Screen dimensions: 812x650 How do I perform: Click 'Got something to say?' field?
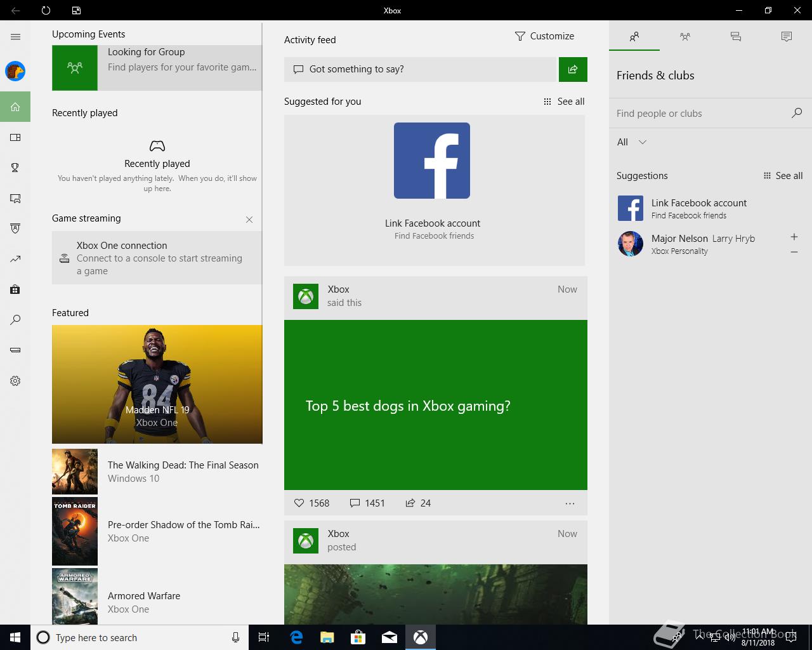pyautogui.click(x=420, y=69)
